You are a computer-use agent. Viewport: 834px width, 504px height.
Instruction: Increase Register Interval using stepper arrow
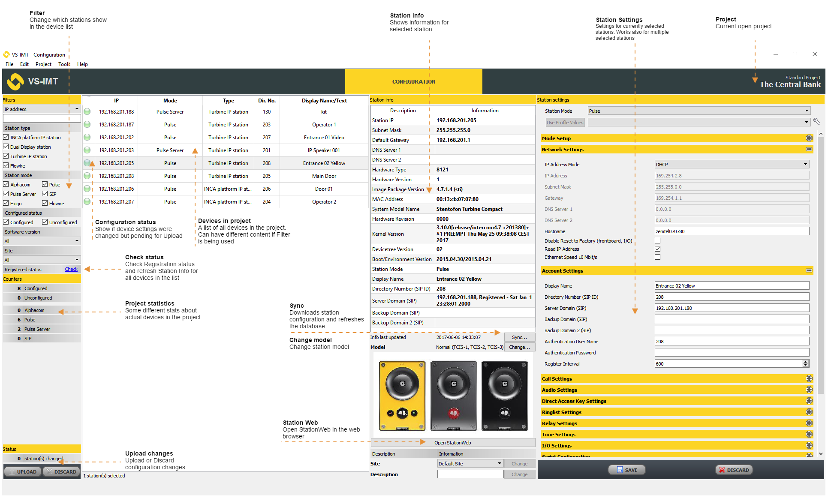[x=805, y=362]
